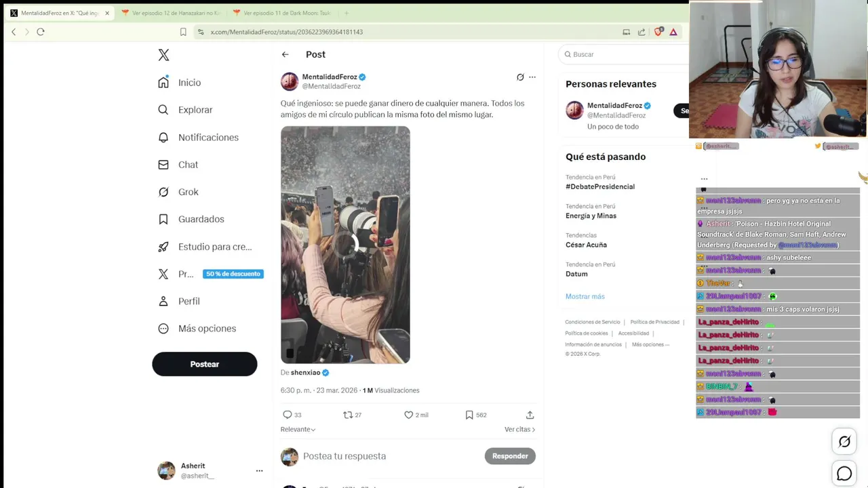
Task: Close the MentalidadFeroz X tab
Action: pyautogui.click(x=106, y=13)
